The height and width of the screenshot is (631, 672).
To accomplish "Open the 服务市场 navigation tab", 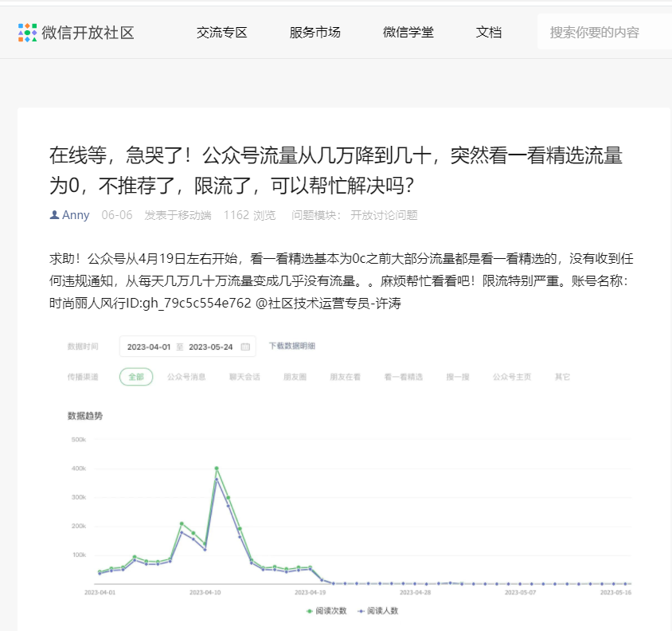I will pyautogui.click(x=315, y=32).
